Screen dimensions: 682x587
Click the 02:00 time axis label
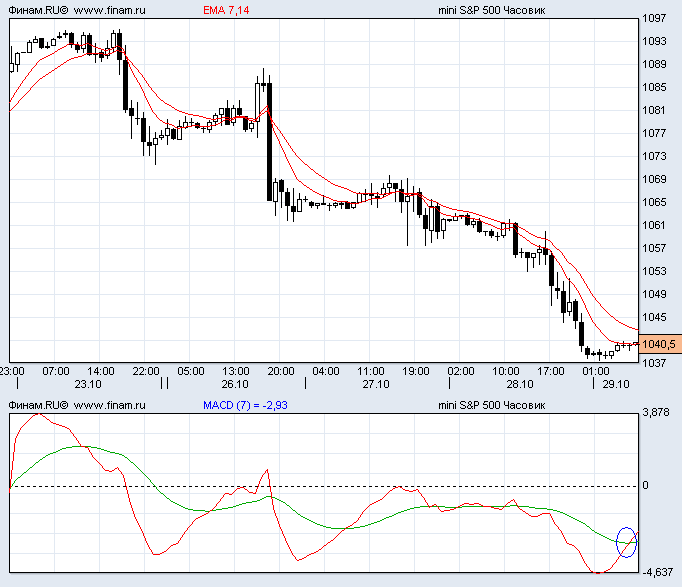(461, 371)
